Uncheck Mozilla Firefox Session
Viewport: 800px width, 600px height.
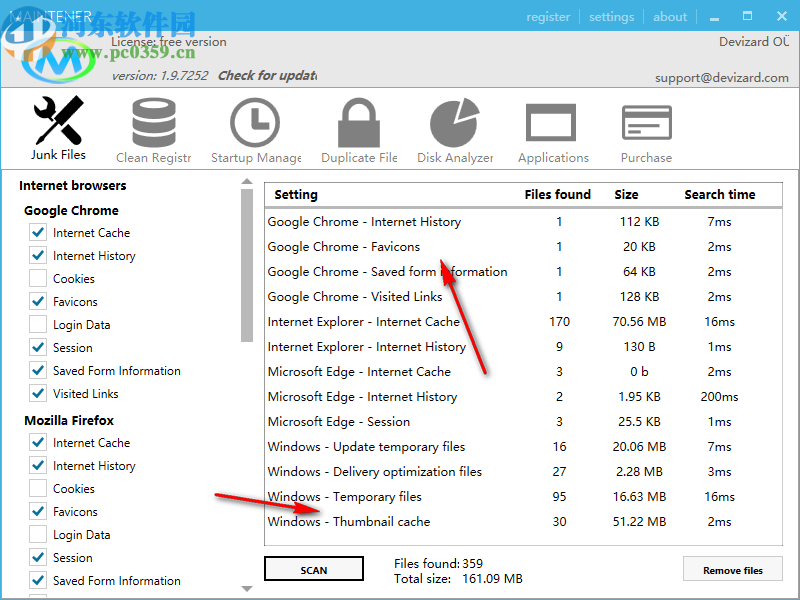(x=38, y=557)
